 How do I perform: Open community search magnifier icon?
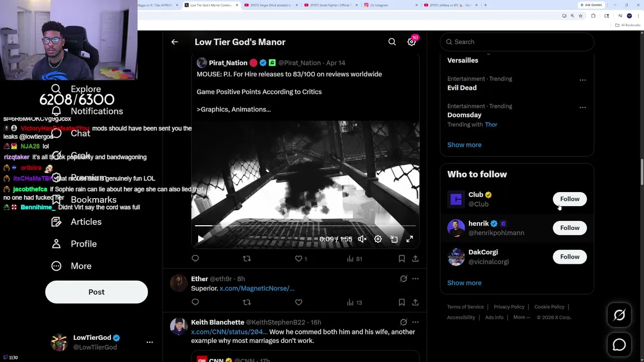[x=392, y=42]
